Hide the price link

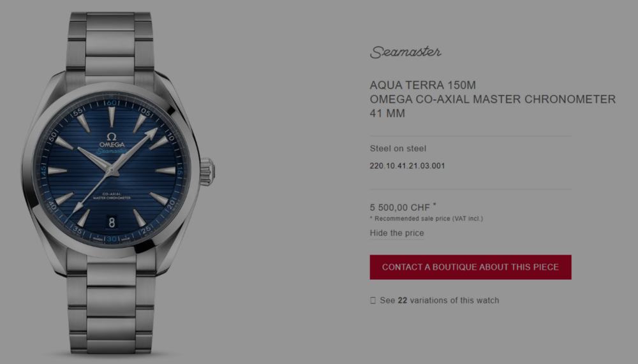397,233
